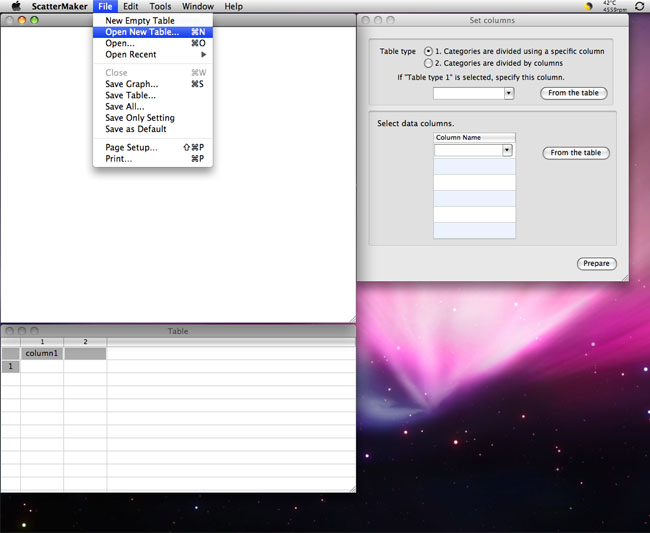Image resolution: width=650 pixels, height=533 pixels.
Task: Choose Save Graph... menu entry
Action: 153,84
